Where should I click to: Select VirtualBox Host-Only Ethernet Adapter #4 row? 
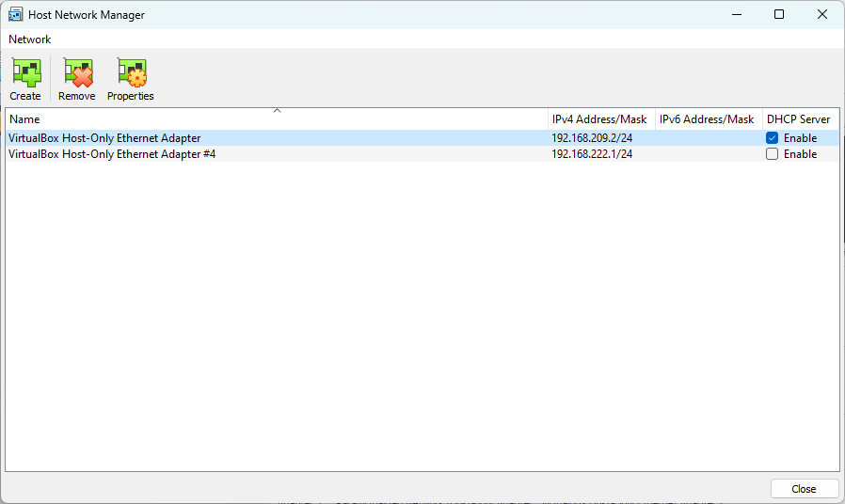pyautogui.click(x=422, y=154)
